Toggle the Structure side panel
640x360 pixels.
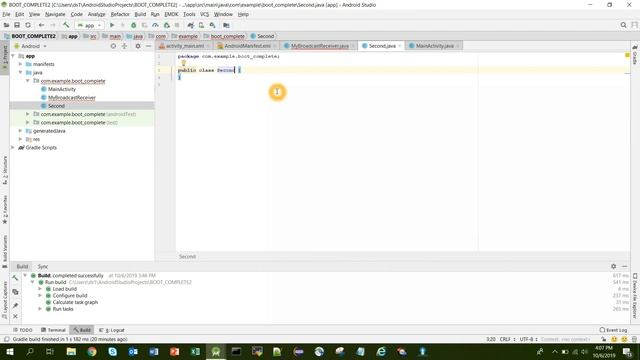[5, 170]
